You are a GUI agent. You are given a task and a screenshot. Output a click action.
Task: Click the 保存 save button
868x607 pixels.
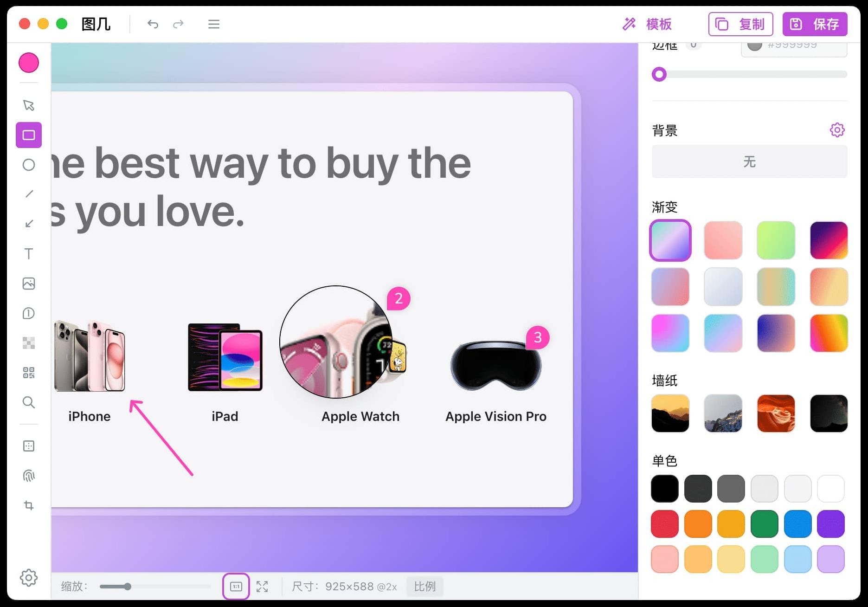(815, 24)
